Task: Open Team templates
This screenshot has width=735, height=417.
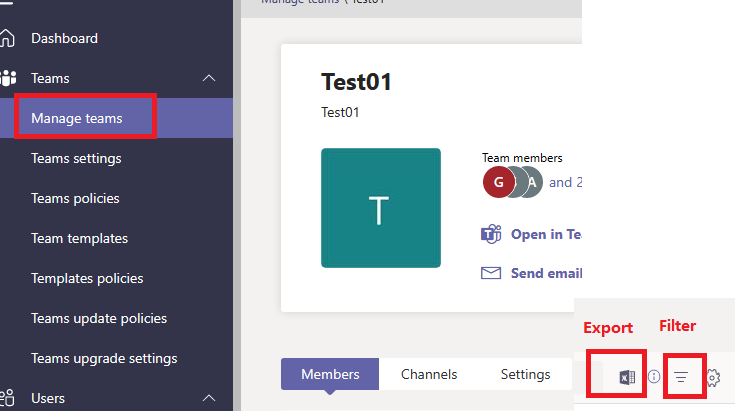Action: pyautogui.click(x=80, y=238)
